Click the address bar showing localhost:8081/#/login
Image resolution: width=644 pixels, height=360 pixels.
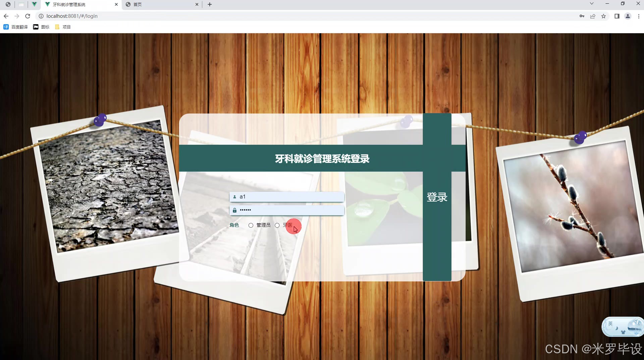(72, 16)
